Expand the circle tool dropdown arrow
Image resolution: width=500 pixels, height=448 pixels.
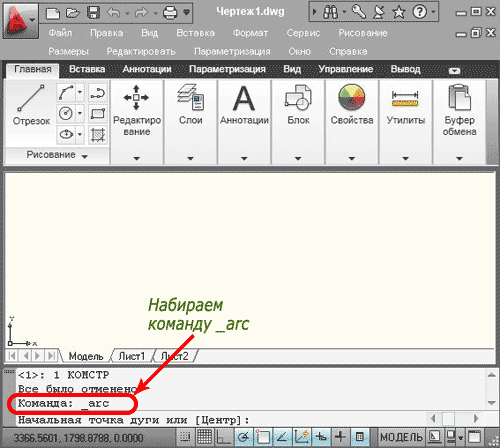pos(80,113)
